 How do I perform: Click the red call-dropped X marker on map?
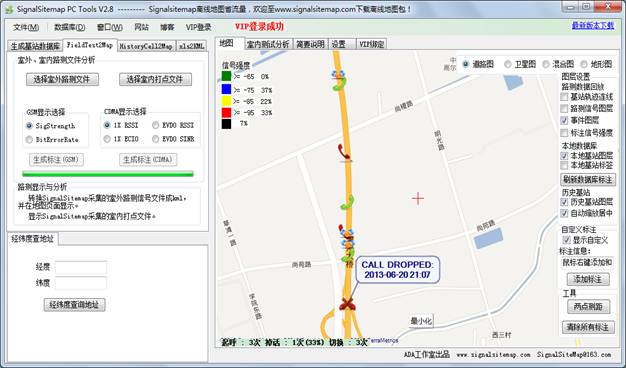click(x=348, y=305)
